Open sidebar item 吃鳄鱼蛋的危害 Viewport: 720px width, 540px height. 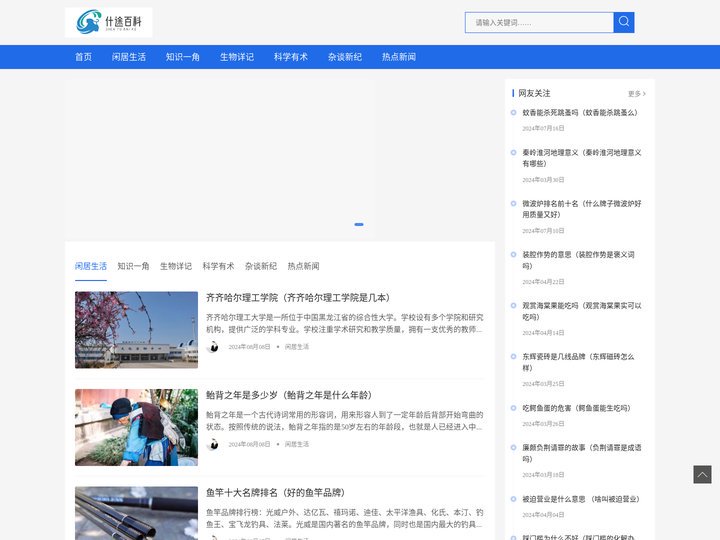576,408
